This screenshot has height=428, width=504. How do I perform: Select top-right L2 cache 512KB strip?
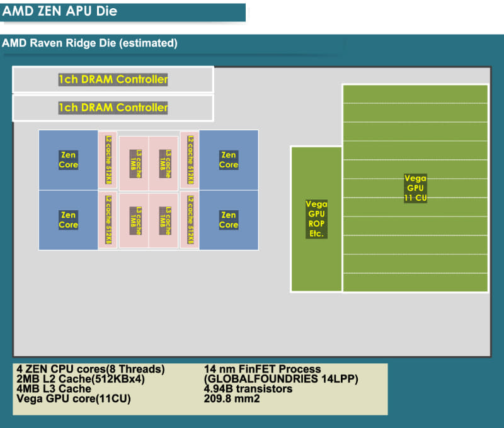pos(190,160)
